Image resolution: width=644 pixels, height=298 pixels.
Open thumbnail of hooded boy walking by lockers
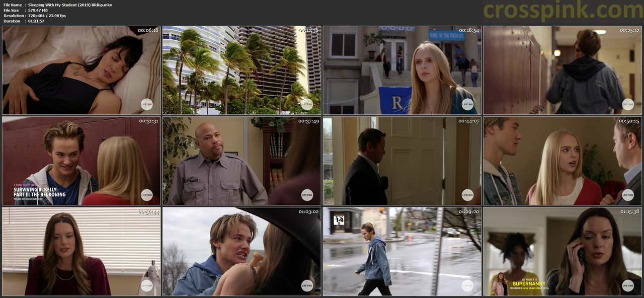tap(562, 70)
